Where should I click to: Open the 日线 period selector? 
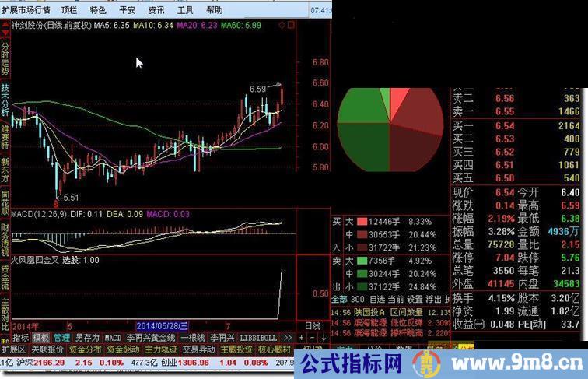[x=313, y=326]
